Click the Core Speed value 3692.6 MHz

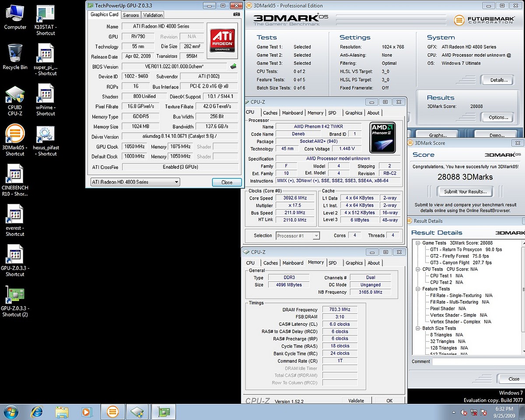pyautogui.click(x=296, y=198)
